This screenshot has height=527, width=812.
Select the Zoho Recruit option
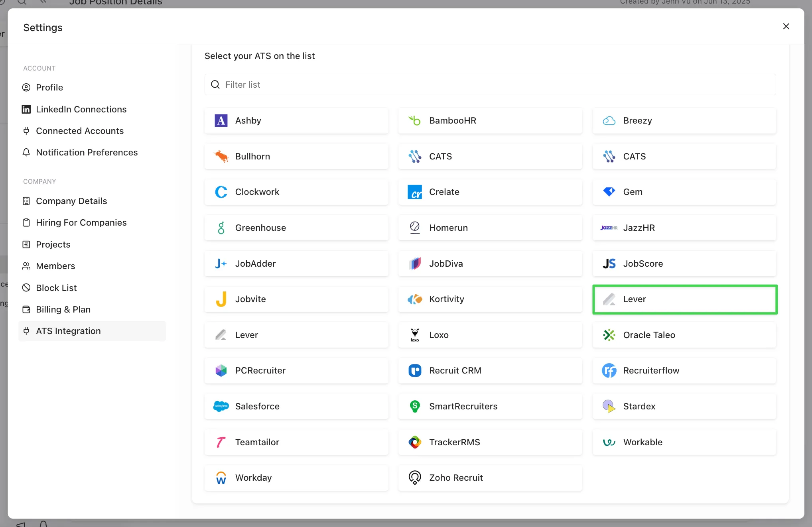pyautogui.click(x=490, y=478)
